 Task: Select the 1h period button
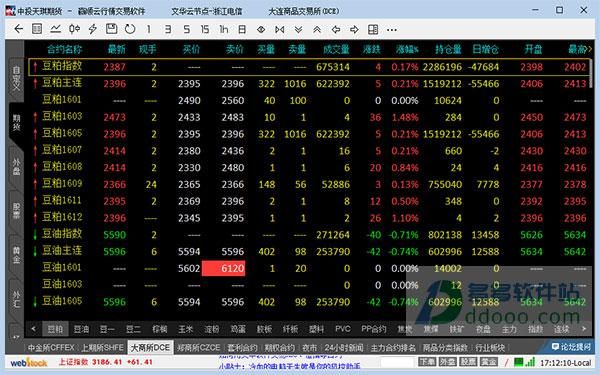point(223,29)
